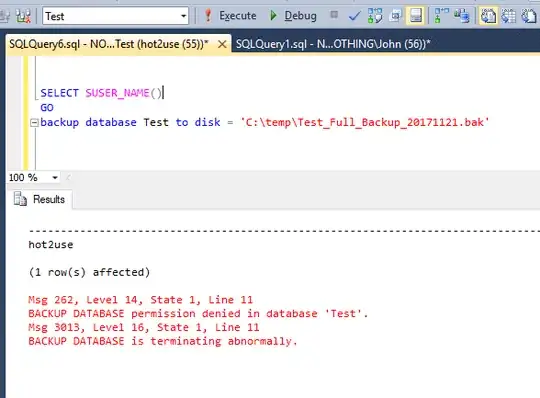Click the GO statement line
Image resolution: width=540 pixels, height=398 pixels.
click(x=47, y=108)
